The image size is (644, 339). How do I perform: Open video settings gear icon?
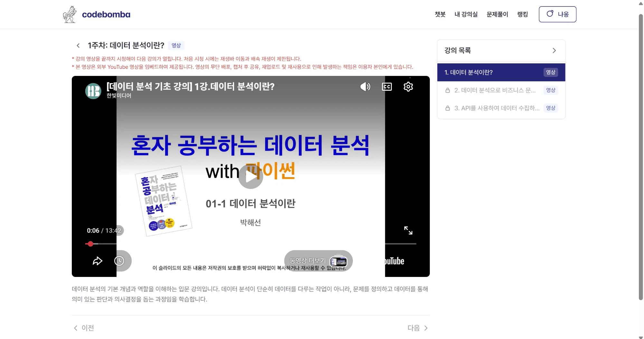click(408, 87)
